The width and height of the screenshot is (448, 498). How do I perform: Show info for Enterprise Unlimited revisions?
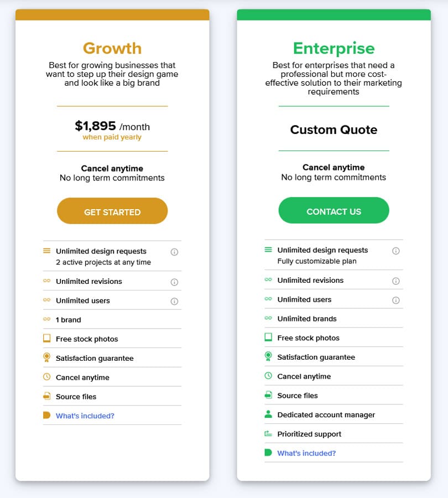(395, 281)
